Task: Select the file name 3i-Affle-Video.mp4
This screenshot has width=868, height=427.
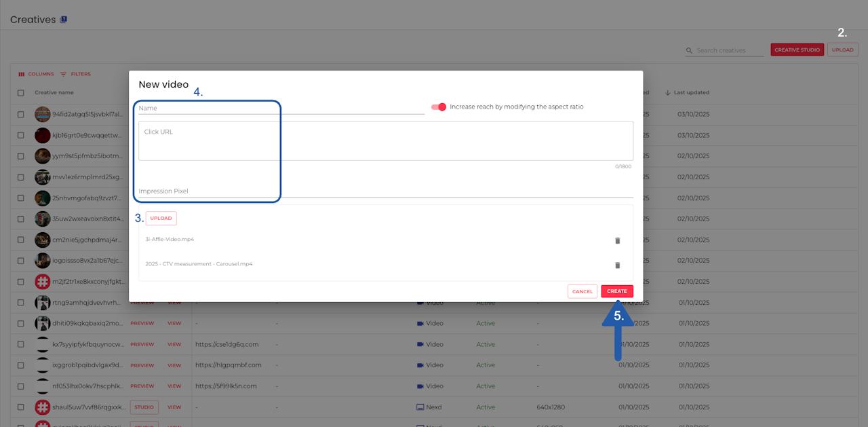Action: pyautogui.click(x=170, y=239)
